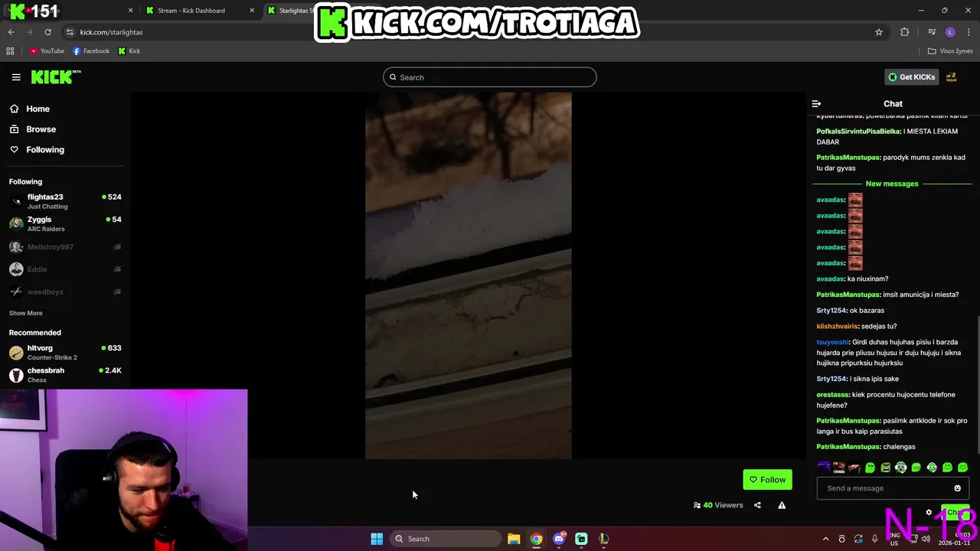The image size is (980, 551).
Task: Open Windows Start menu
Action: pyautogui.click(x=377, y=539)
